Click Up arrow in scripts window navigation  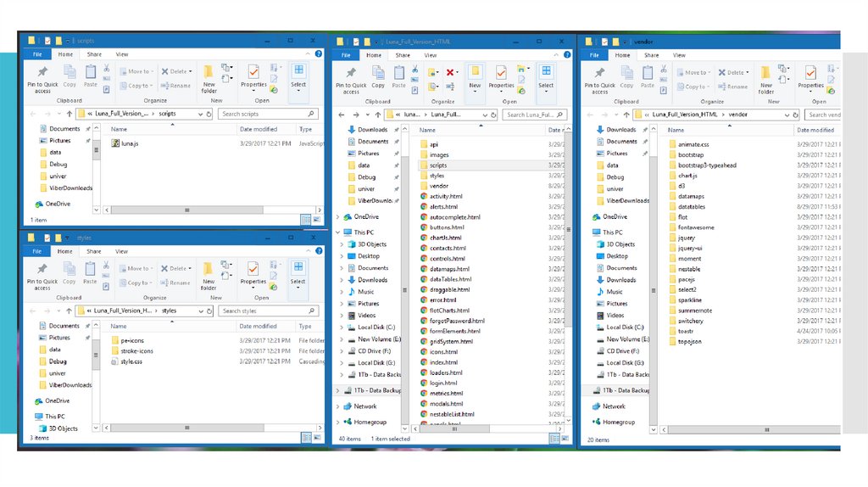70,115
